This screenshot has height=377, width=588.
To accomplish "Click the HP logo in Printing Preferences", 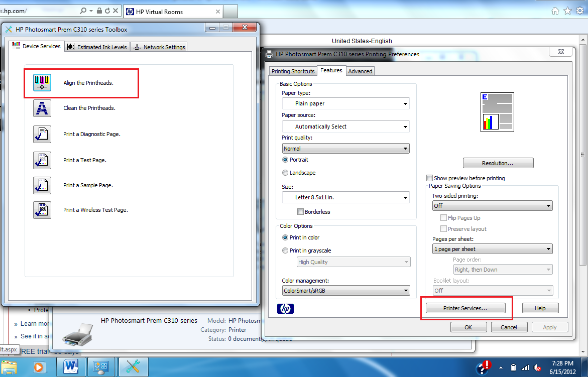I will pos(285,308).
